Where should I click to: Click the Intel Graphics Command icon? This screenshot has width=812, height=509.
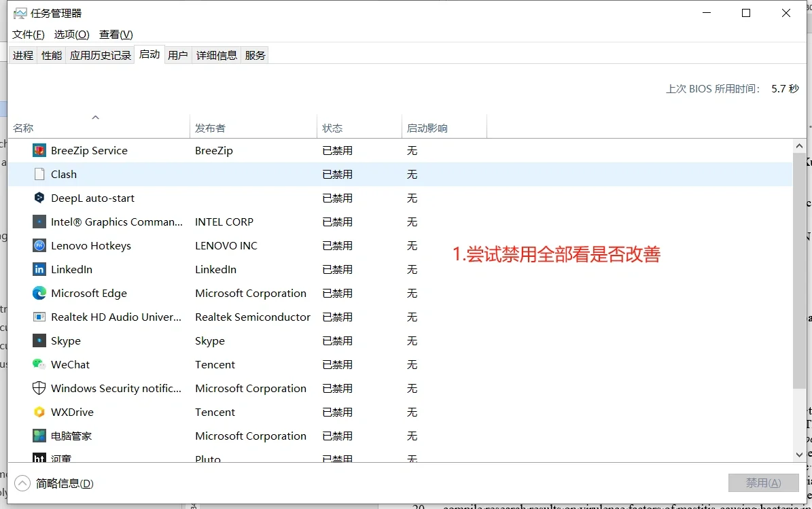(39, 222)
